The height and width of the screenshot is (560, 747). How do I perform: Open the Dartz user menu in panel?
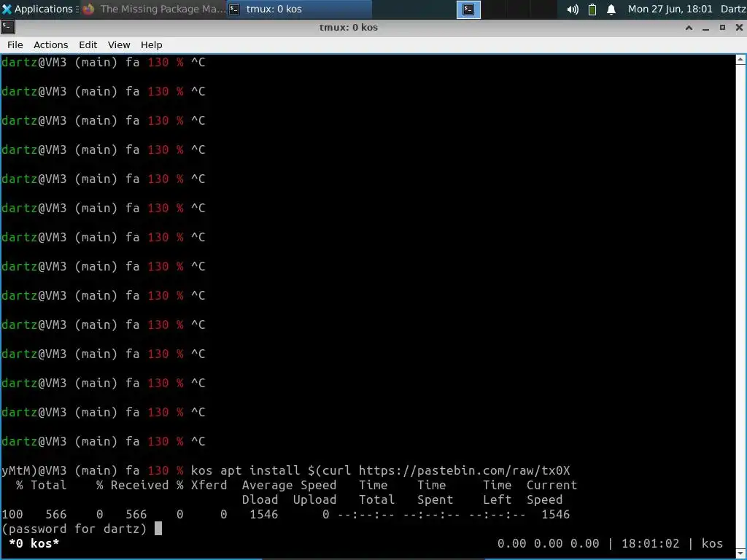pos(733,9)
